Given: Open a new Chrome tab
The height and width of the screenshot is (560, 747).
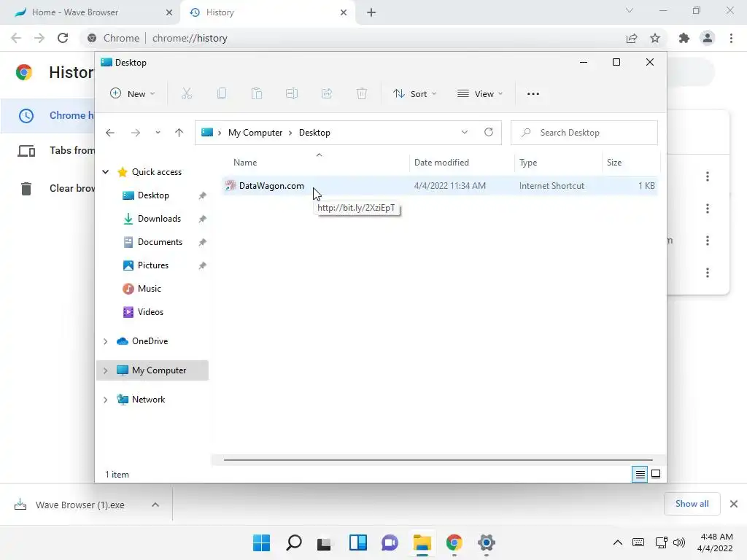Looking at the screenshot, I should click(x=371, y=12).
